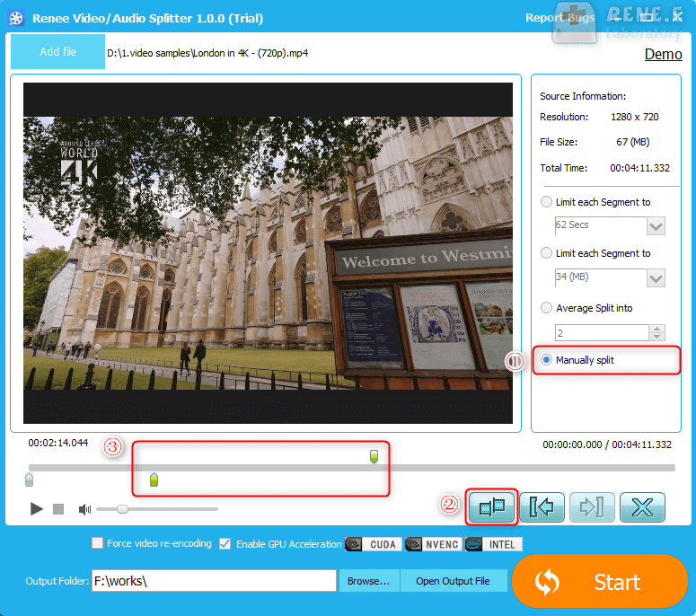Set segment end point with arrow-bracket button
This screenshot has height=616, width=696.
point(592,506)
